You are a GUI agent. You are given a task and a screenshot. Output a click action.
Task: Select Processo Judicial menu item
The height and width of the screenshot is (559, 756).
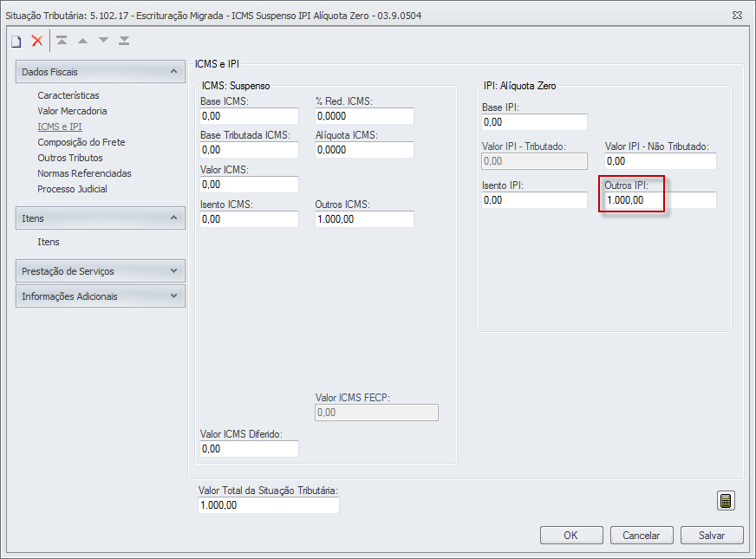(72, 189)
